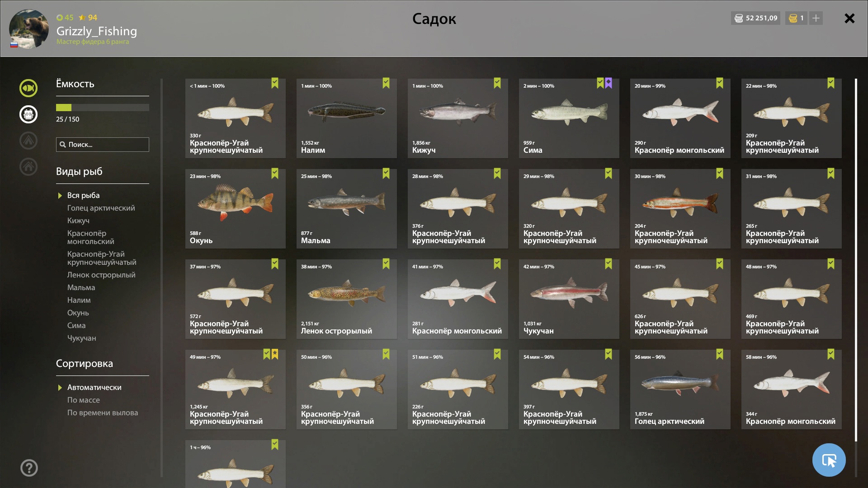
Task: Click the tent camp sidebar icon
Action: (x=28, y=141)
